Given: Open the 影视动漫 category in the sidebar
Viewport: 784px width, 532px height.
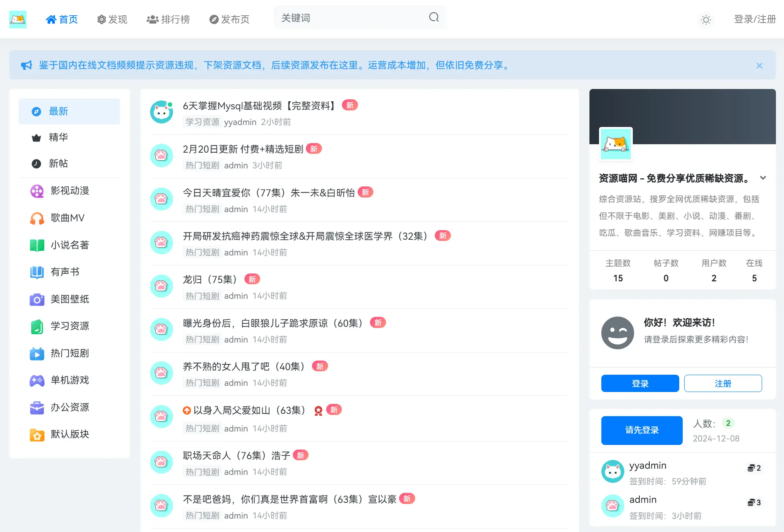Looking at the screenshot, I should 37,191.
